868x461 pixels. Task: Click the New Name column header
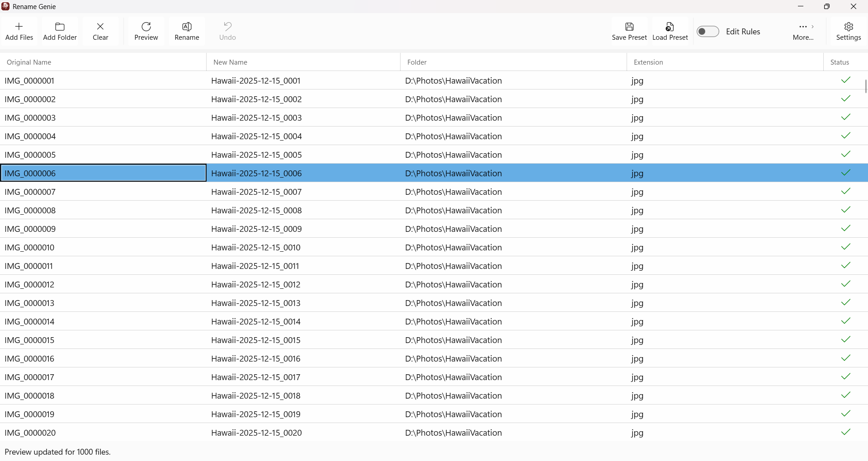coord(230,62)
